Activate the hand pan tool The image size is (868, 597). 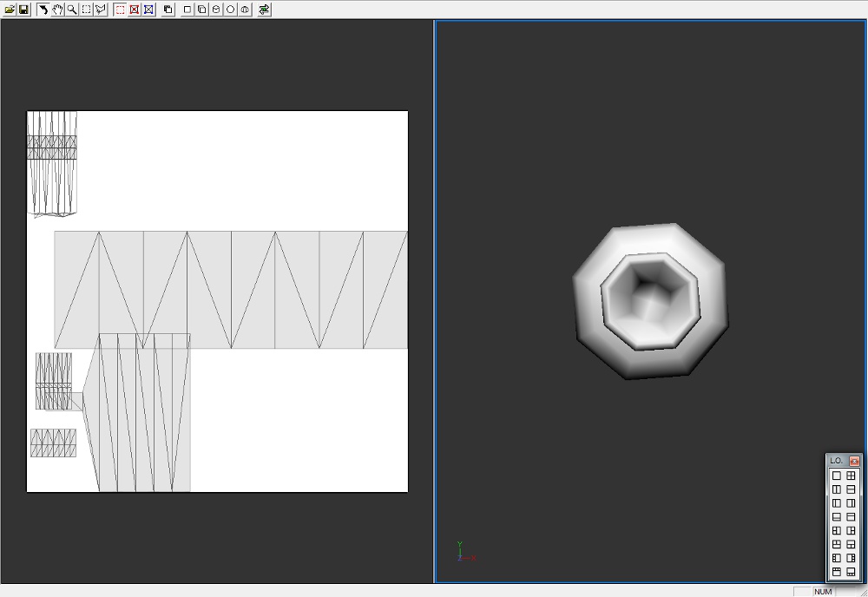click(x=57, y=10)
